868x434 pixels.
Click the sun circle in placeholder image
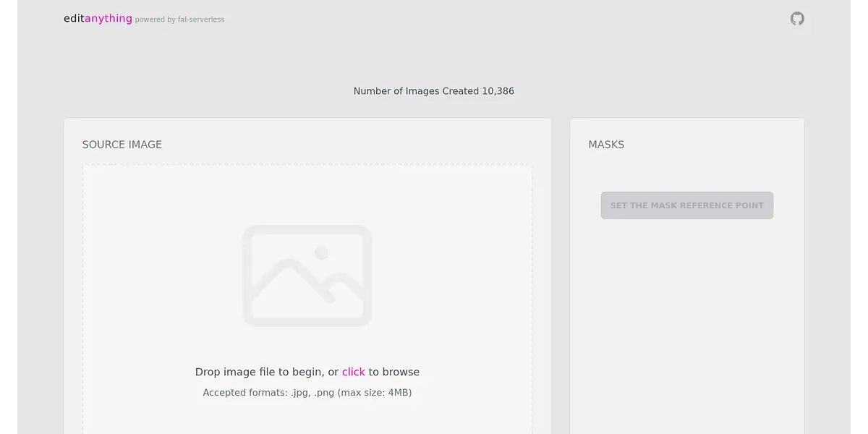322,252
